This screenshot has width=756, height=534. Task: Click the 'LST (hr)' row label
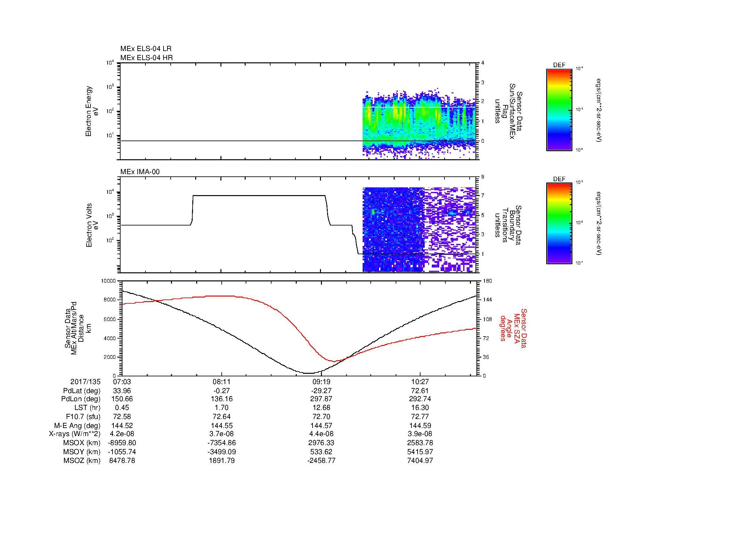(87, 408)
